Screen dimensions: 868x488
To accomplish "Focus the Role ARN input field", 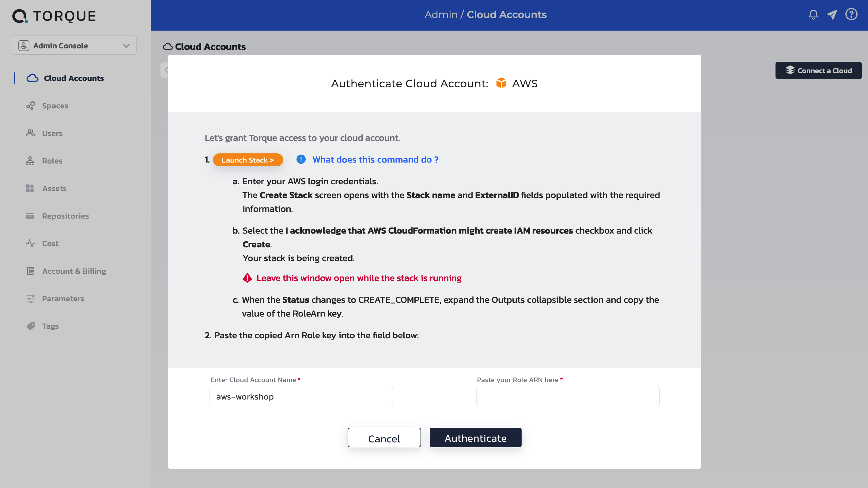I will (x=568, y=396).
